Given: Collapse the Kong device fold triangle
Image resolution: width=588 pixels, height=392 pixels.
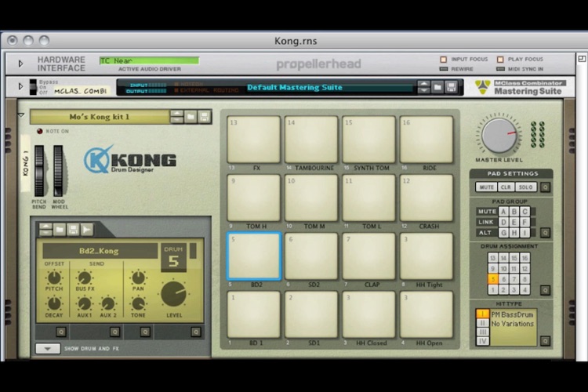Looking at the screenshot, I should [x=21, y=115].
